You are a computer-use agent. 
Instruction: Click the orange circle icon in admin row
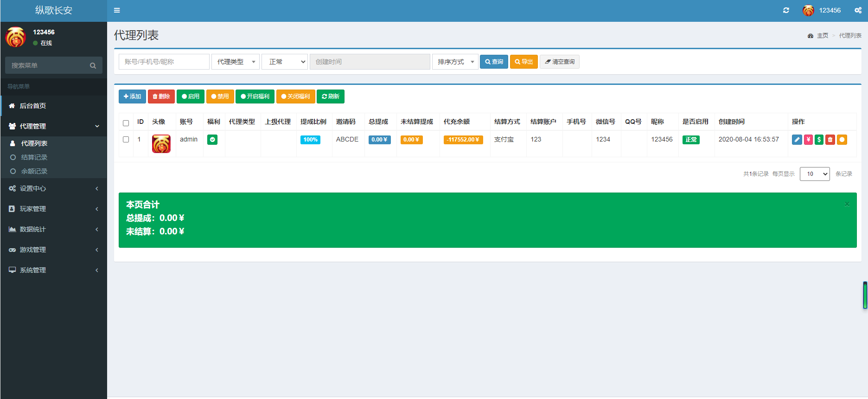842,140
